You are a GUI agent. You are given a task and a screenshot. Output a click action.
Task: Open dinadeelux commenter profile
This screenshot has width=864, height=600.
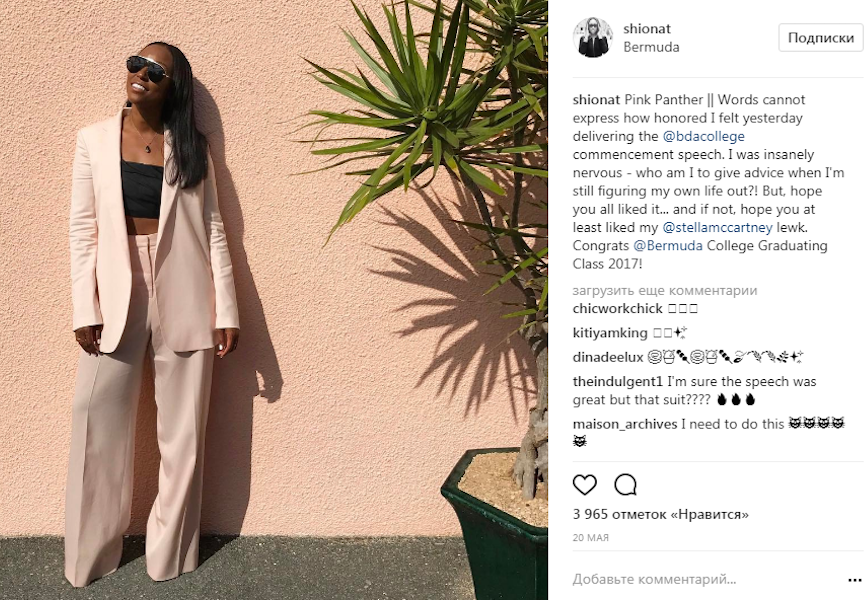pyautogui.click(x=608, y=357)
